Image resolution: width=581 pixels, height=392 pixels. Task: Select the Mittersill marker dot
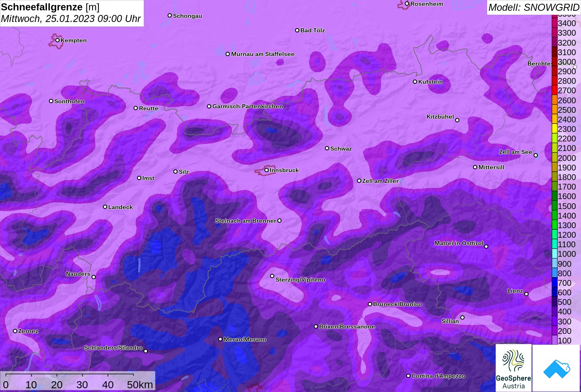click(x=475, y=167)
